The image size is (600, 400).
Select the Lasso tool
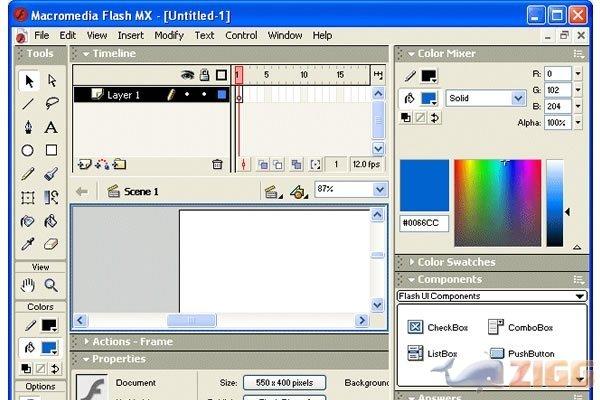coord(52,104)
